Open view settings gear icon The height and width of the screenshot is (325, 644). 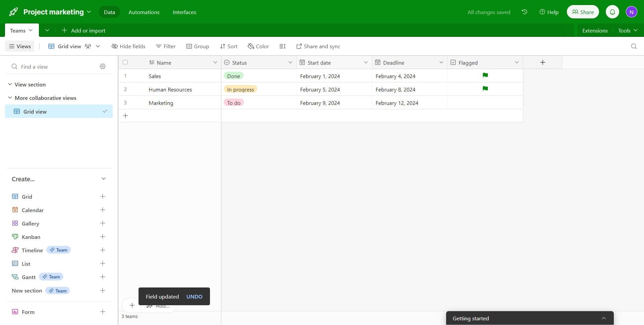[103, 67]
